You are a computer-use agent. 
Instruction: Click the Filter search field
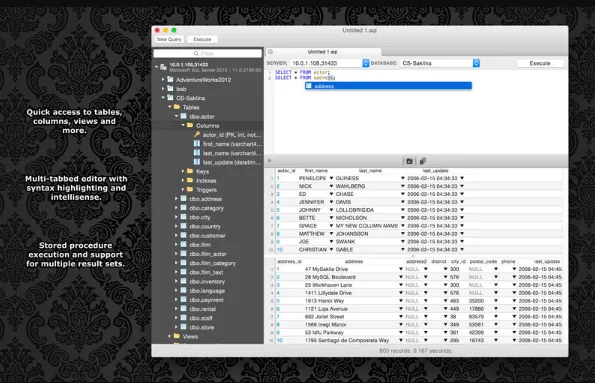pyautogui.click(x=208, y=54)
